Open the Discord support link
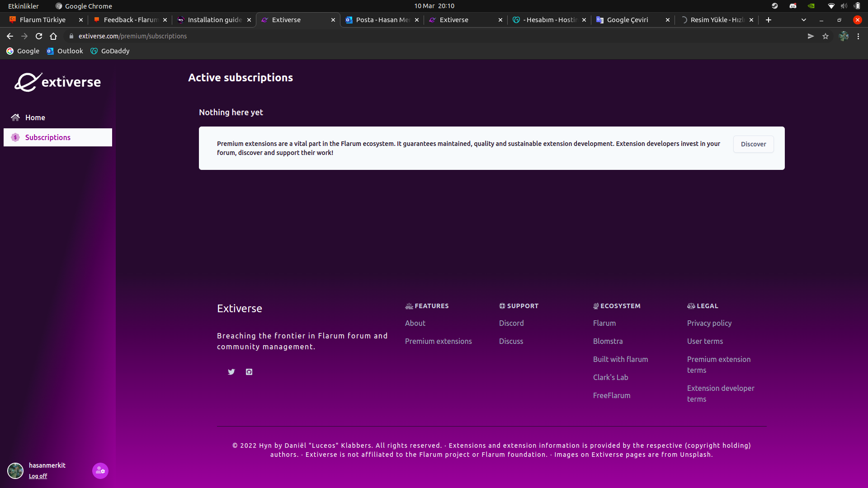 tap(511, 323)
